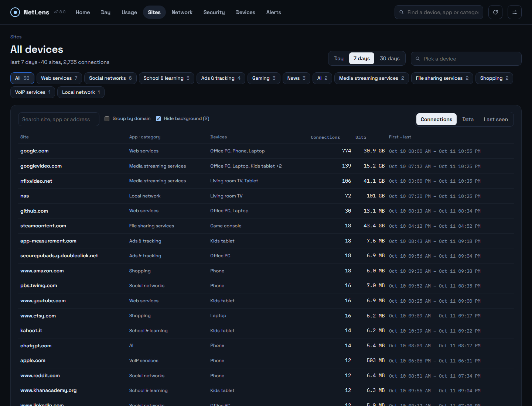Open the Network nav item
This screenshot has height=406, width=532.
pos(182,12)
